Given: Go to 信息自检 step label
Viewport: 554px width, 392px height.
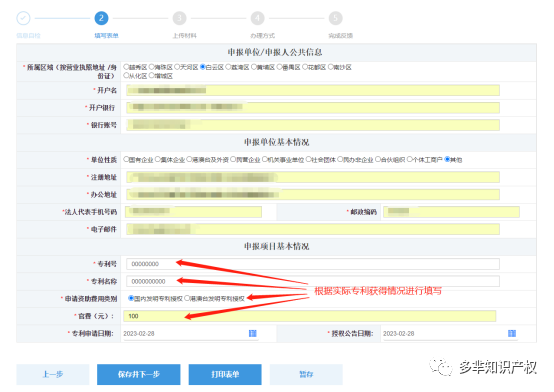Looking at the screenshot, I should (x=28, y=36).
